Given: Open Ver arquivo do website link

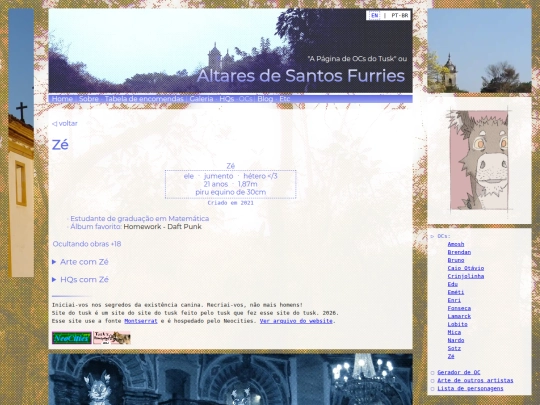Looking at the screenshot, I should pos(296,321).
